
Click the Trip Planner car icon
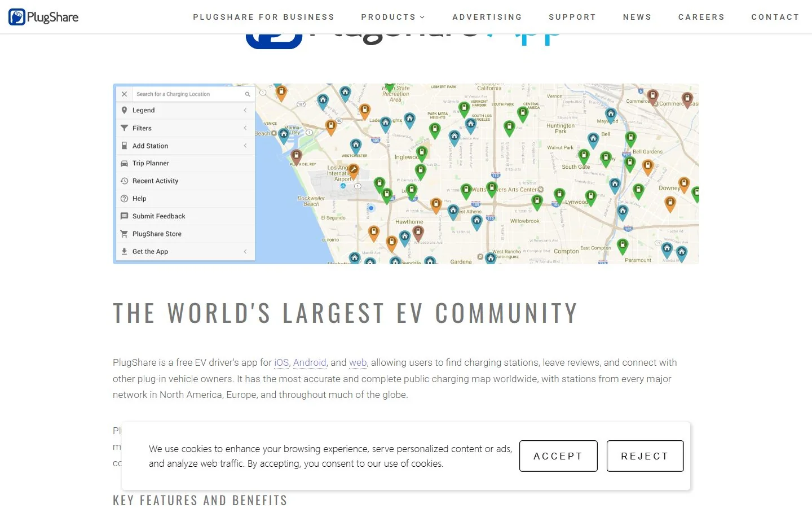[x=124, y=163]
